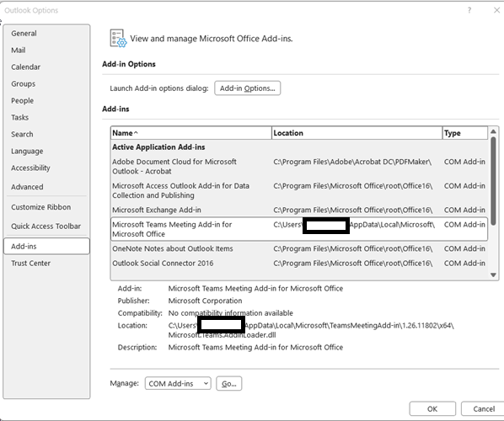Click the 'No compatibility information available' text
Viewport: 504px width, 421px height.
pos(230,313)
